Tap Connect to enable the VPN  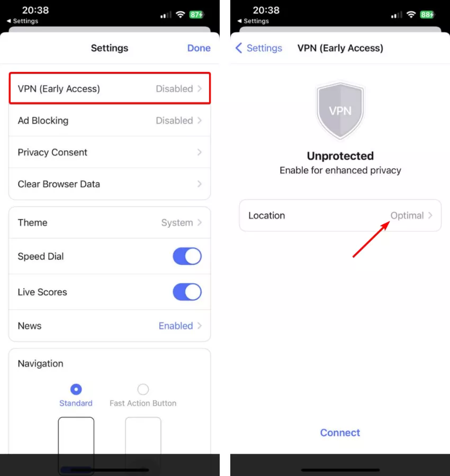[x=340, y=433]
